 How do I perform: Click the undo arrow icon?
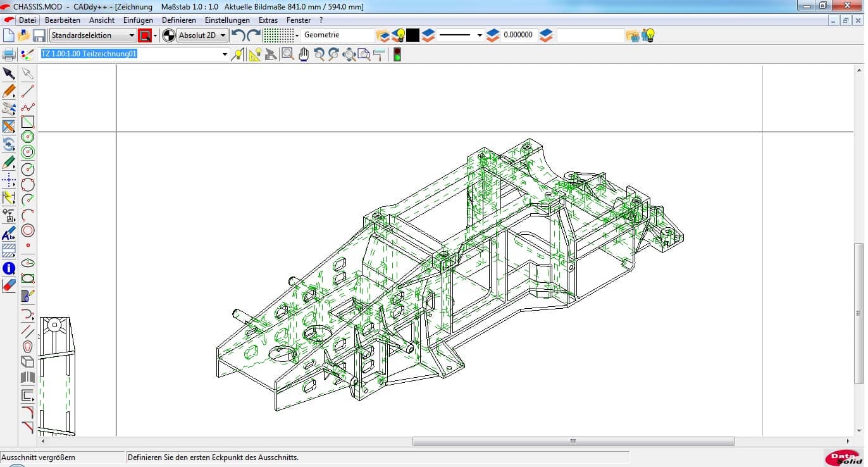pos(238,35)
